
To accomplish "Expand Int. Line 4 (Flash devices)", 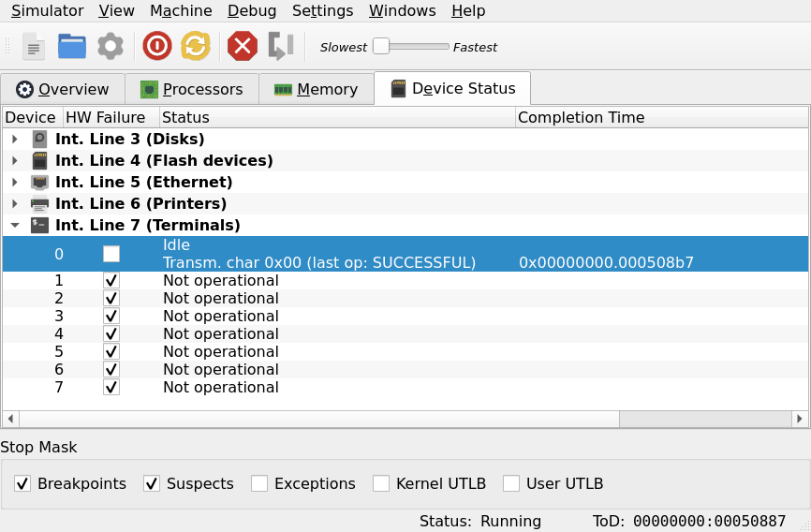I will (15, 160).
